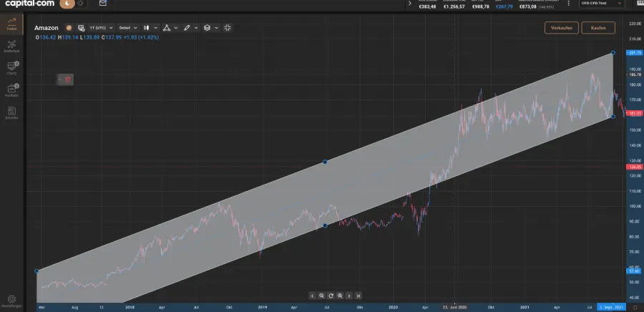This screenshot has height=312, width=644.
Task: Click the Verkaufen button
Action: click(562, 27)
